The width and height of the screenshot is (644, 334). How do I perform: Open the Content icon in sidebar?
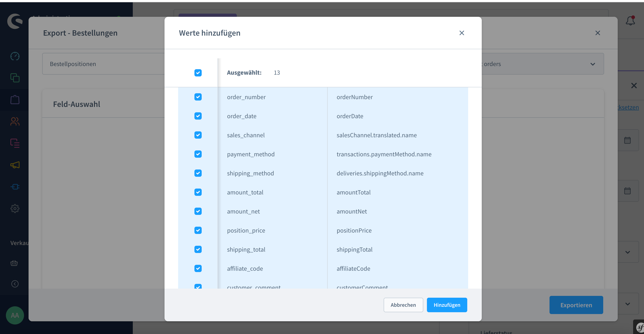(x=15, y=143)
